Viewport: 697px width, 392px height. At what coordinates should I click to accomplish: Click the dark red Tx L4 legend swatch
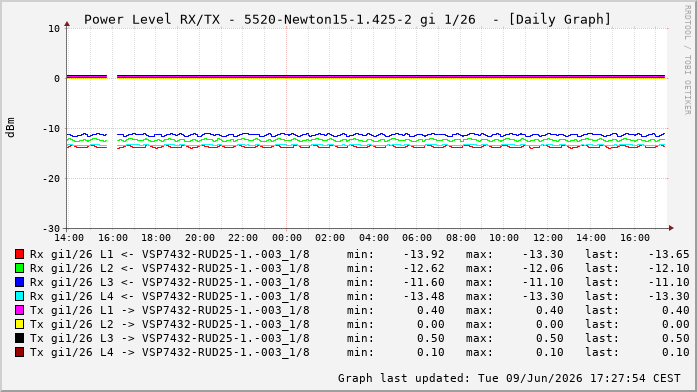tap(19, 352)
